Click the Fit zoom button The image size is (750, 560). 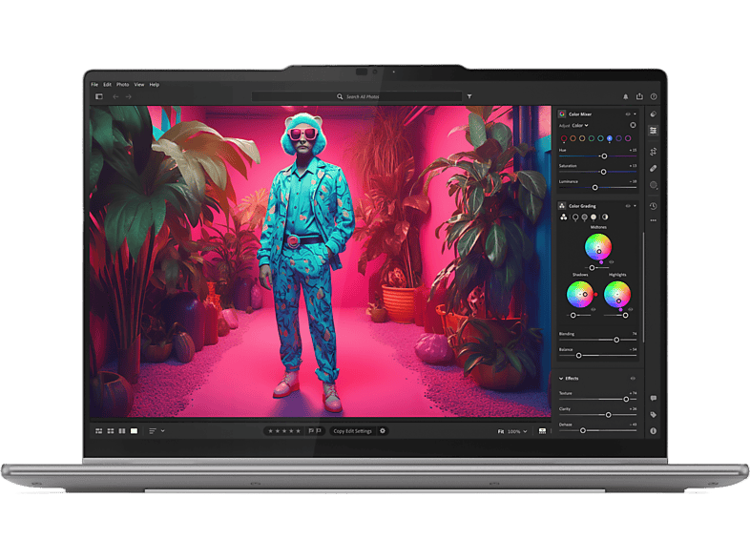point(501,431)
